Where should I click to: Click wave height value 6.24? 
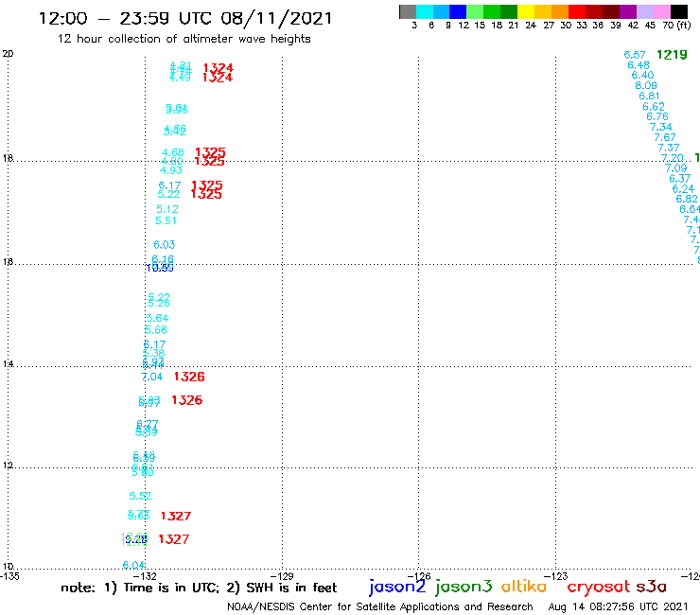point(683,189)
